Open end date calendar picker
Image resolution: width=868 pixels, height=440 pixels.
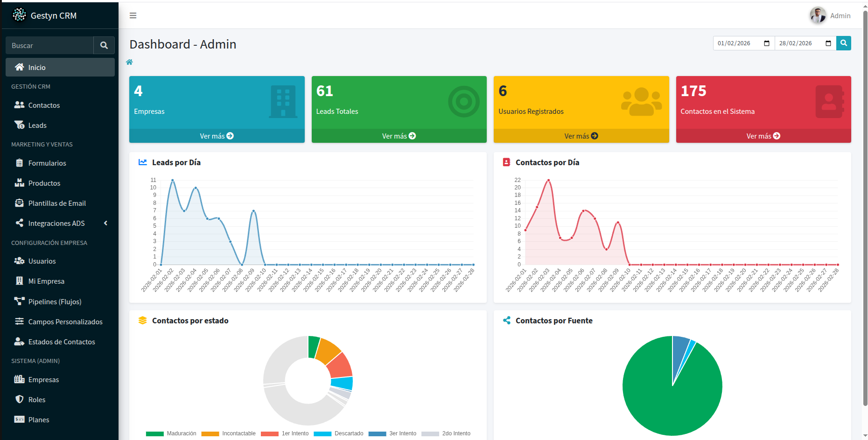tap(828, 43)
